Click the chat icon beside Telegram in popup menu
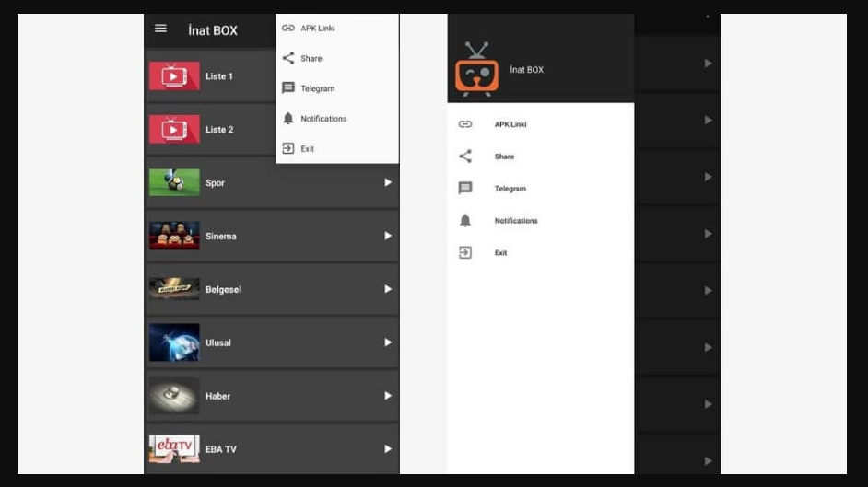The width and height of the screenshot is (868, 487). coord(288,87)
